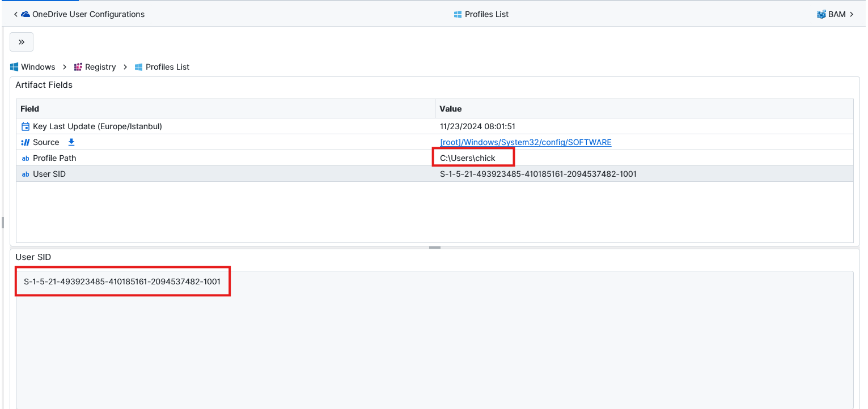Click the Field column header

pyautogui.click(x=29, y=109)
